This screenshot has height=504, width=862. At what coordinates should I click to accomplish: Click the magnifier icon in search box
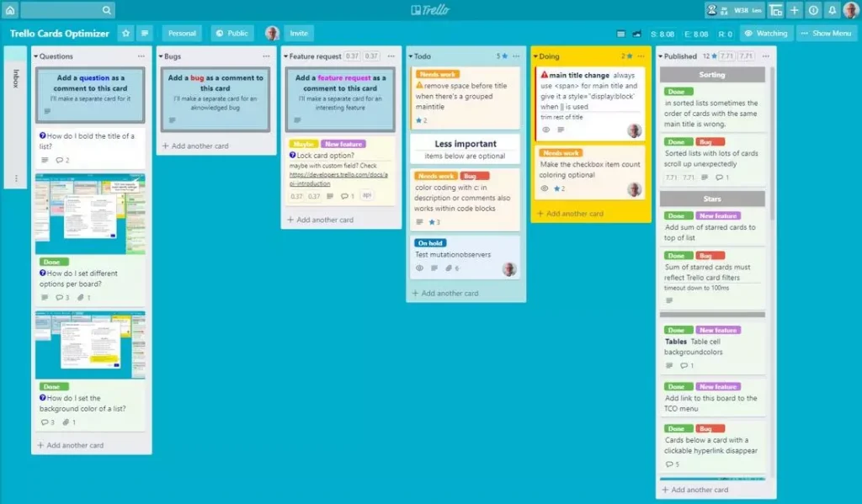coord(107,10)
